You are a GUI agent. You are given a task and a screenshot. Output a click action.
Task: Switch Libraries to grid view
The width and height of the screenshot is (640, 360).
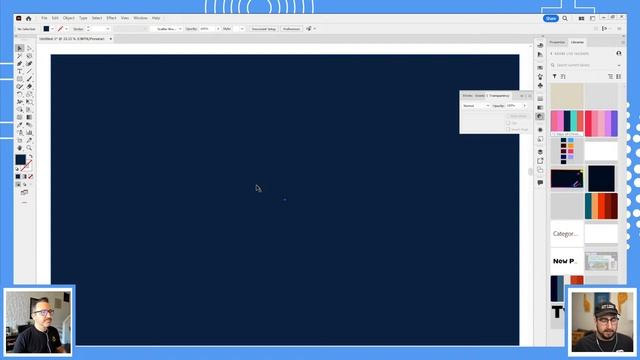619,76
